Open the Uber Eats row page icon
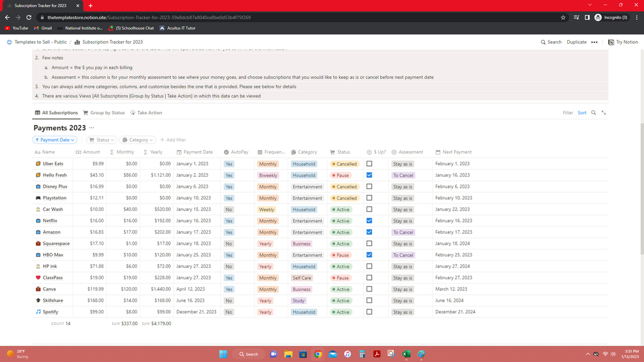 click(38, 163)
